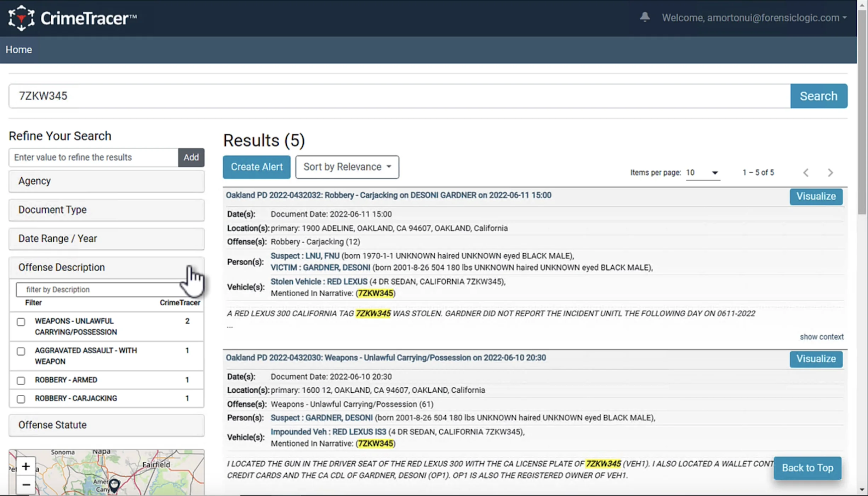Click the Results (5) heading
The height and width of the screenshot is (496, 868).
pyautogui.click(x=264, y=140)
